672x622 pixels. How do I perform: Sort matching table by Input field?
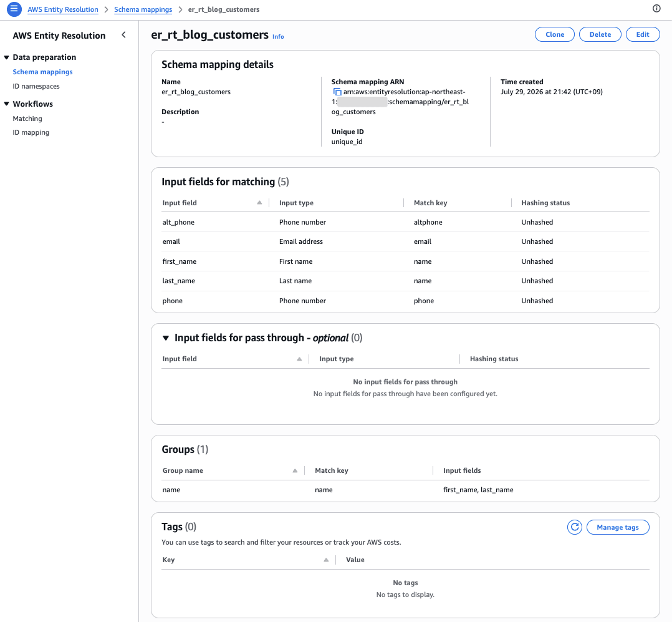coord(259,203)
